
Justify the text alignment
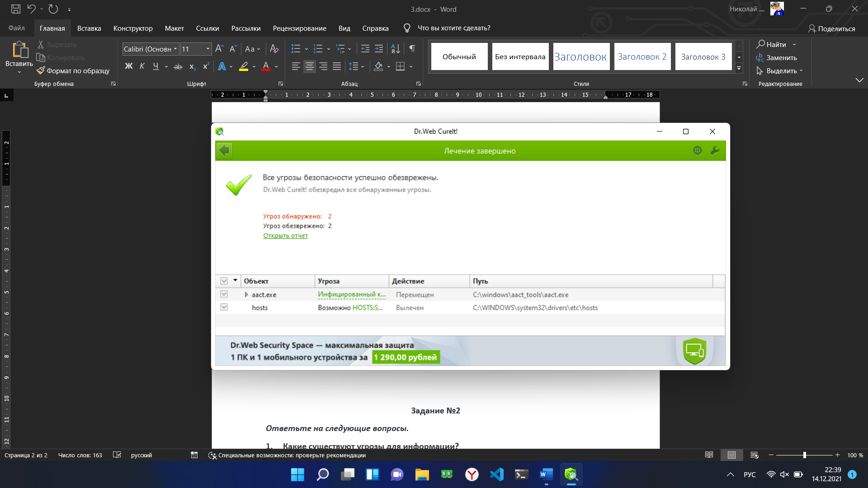point(337,66)
